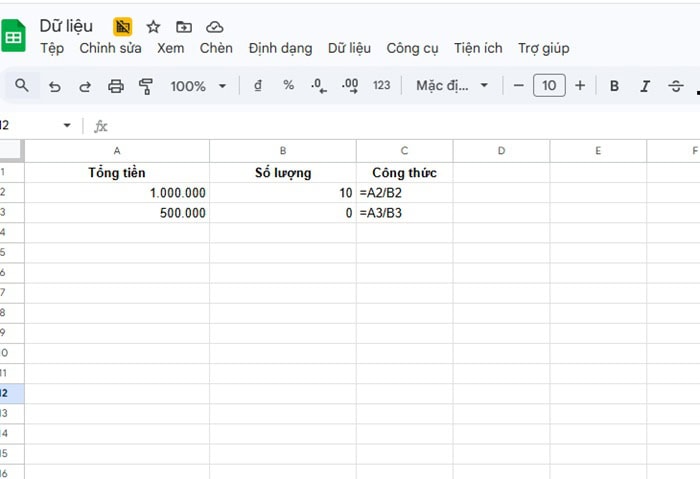
Task: Click the percent format button
Action: 288,86
